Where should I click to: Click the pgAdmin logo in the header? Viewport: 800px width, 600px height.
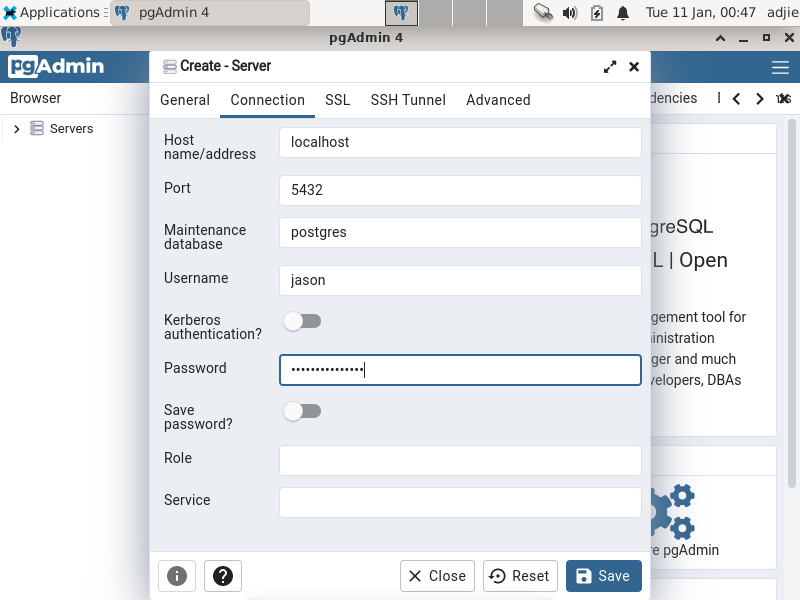click(56, 66)
